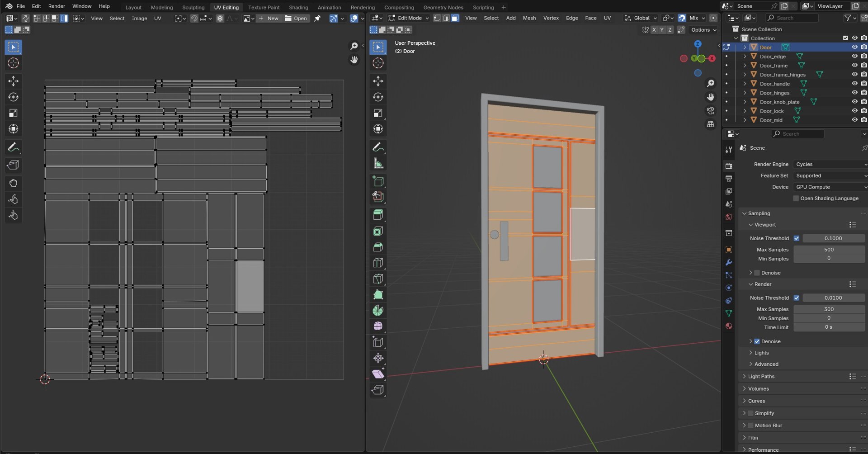Screen dimensions: 868x454
Task: Switch to the Shading workspace tab
Action: pyautogui.click(x=298, y=7)
